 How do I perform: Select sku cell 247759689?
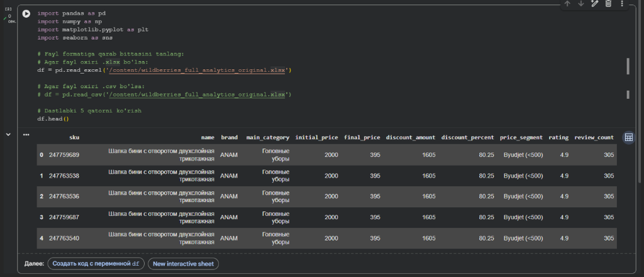click(x=64, y=155)
